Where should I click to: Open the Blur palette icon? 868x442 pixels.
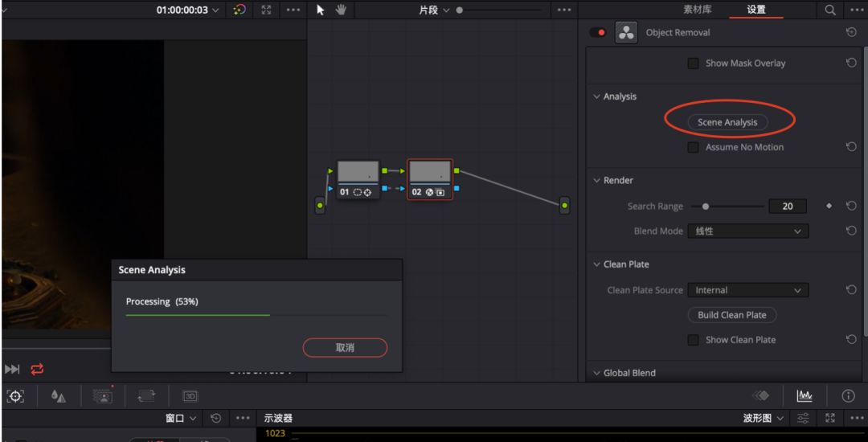click(x=59, y=396)
